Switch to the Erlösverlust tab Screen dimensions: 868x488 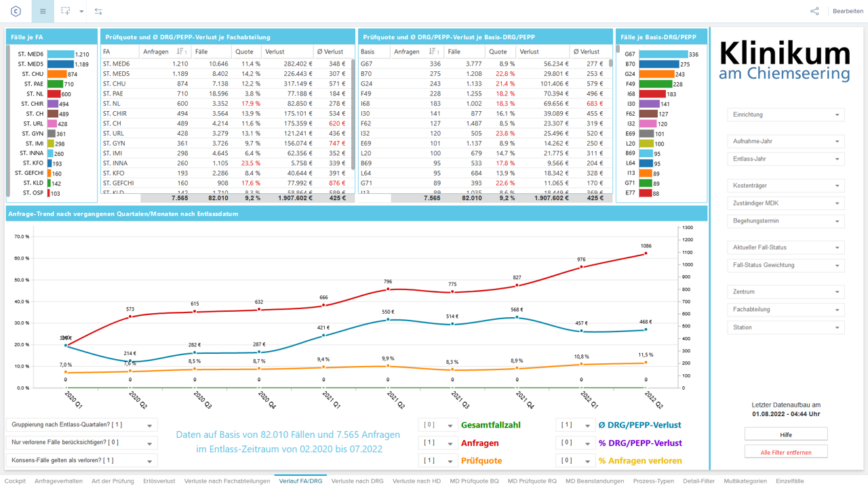point(159,481)
